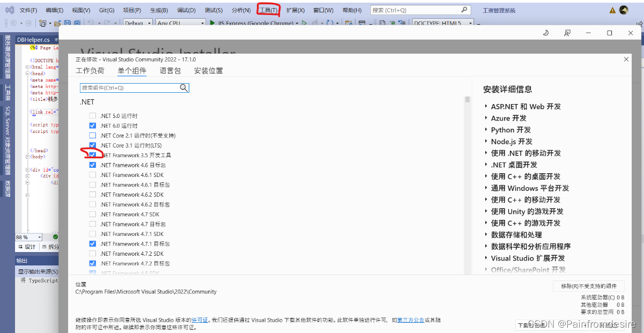The image size is (644, 333).
Task: Collapse the html tag outline marker
Action: [x=27, y=67]
